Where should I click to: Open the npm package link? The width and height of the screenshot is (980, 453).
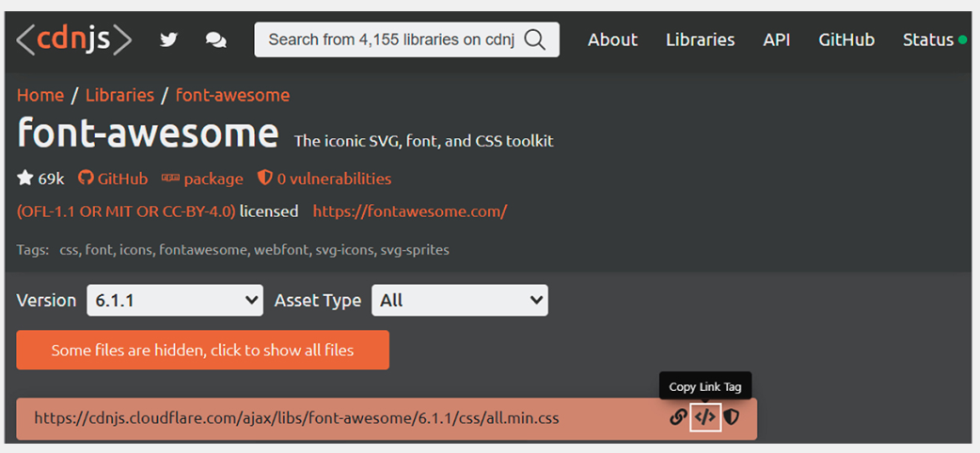click(x=202, y=180)
